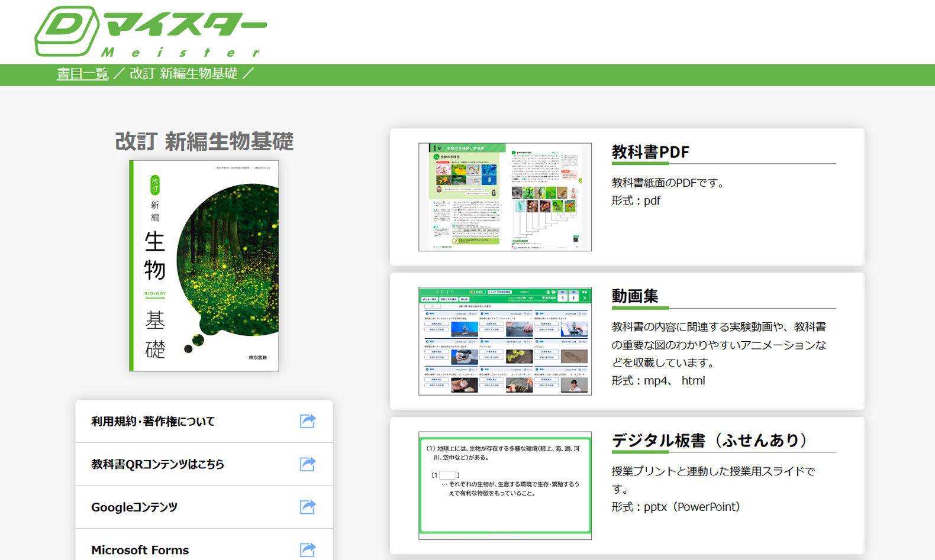The height and width of the screenshot is (560, 935).
Task: Click external link icon beside Microsoft Forms
Action: pos(308,549)
